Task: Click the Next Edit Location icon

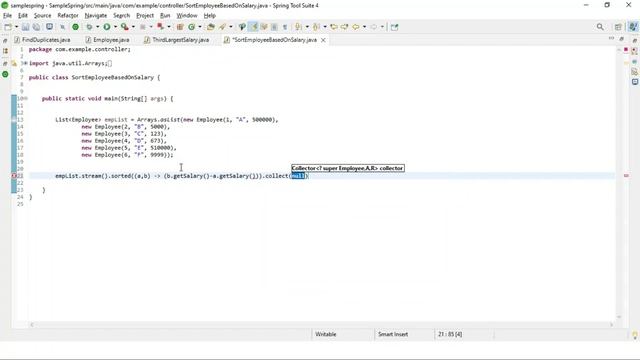Action: pyautogui.click(x=344, y=27)
